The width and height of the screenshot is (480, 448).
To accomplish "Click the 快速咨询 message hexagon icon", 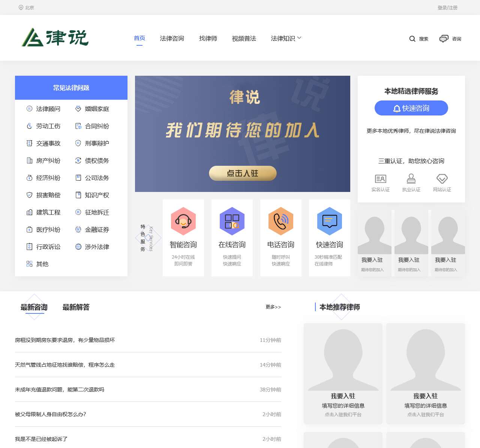I will pos(330,221).
